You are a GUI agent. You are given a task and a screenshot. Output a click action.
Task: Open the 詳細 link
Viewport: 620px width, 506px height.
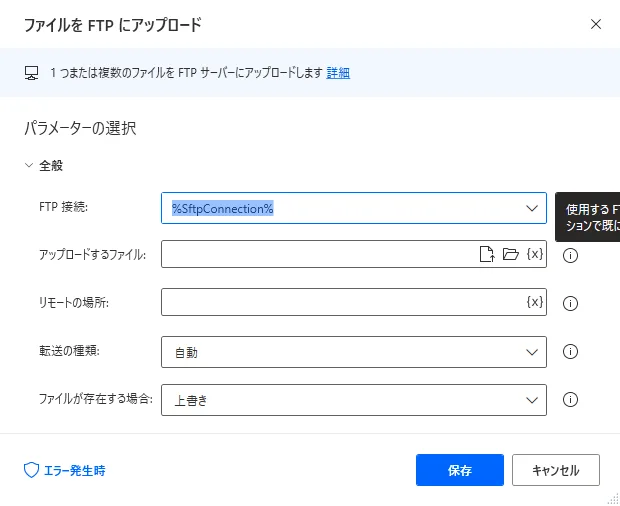click(x=338, y=73)
